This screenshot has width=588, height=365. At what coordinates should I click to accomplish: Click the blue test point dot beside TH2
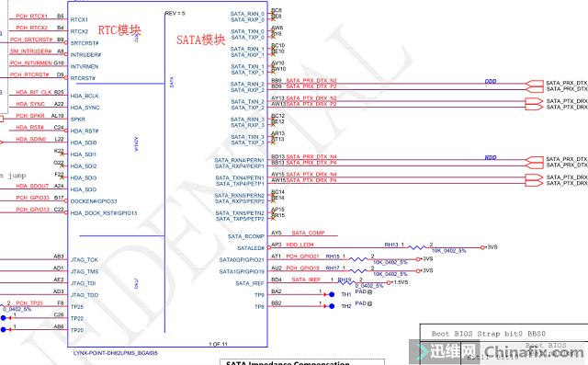(x=332, y=306)
